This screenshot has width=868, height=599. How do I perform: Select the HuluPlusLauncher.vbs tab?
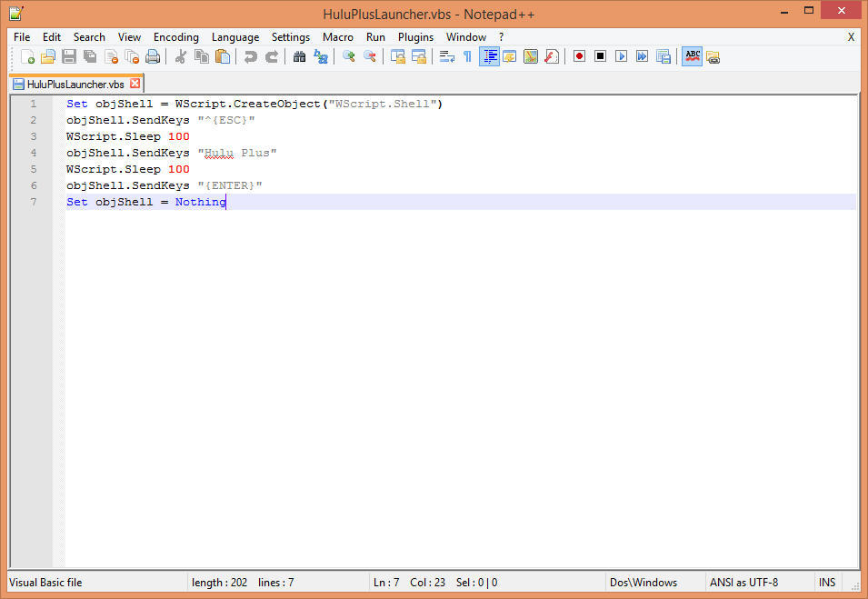pos(75,85)
